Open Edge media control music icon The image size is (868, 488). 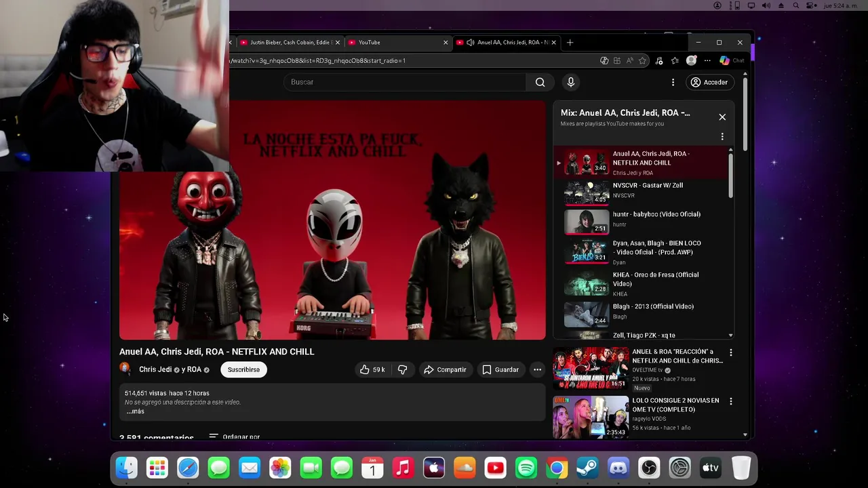click(x=659, y=60)
